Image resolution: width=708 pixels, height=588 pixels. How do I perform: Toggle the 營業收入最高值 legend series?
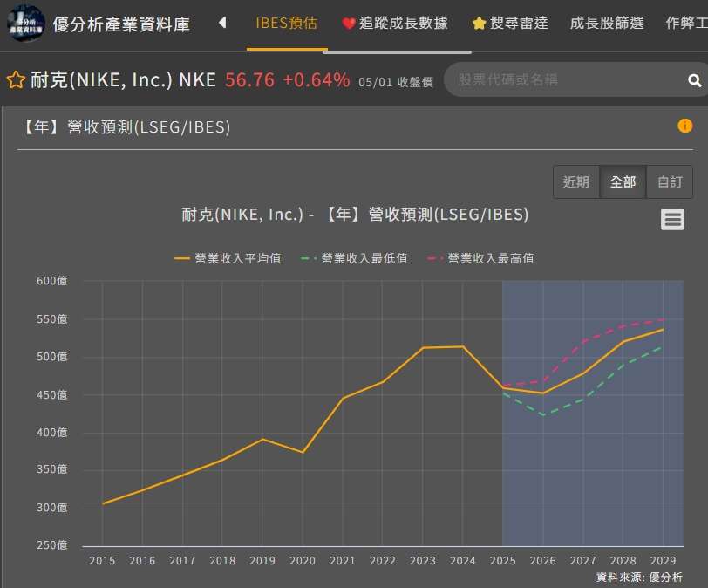[x=481, y=258]
